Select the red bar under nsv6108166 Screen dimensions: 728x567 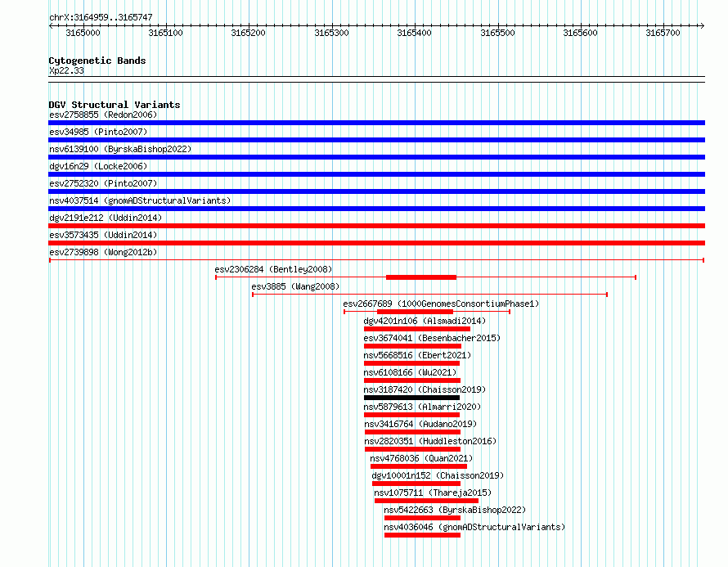(x=412, y=380)
